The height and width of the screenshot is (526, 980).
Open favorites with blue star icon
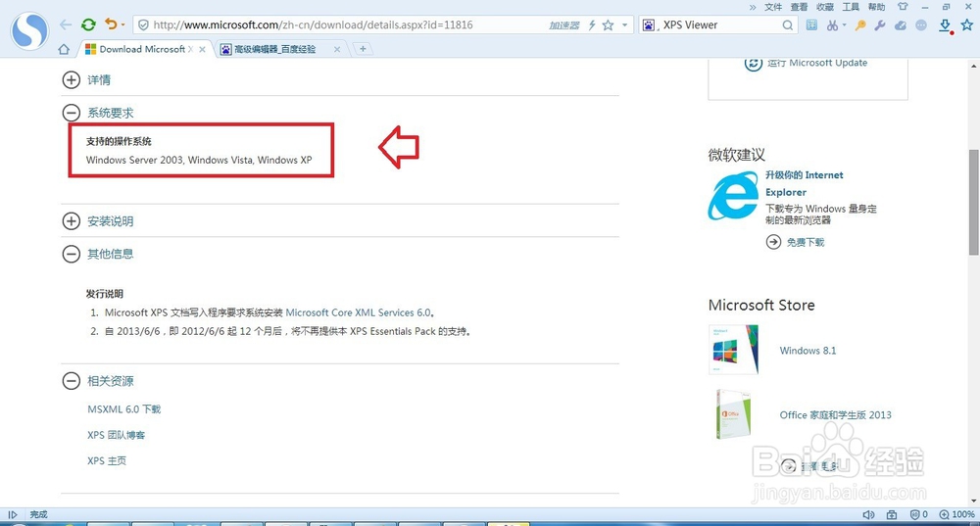pyautogui.click(x=967, y=25)
